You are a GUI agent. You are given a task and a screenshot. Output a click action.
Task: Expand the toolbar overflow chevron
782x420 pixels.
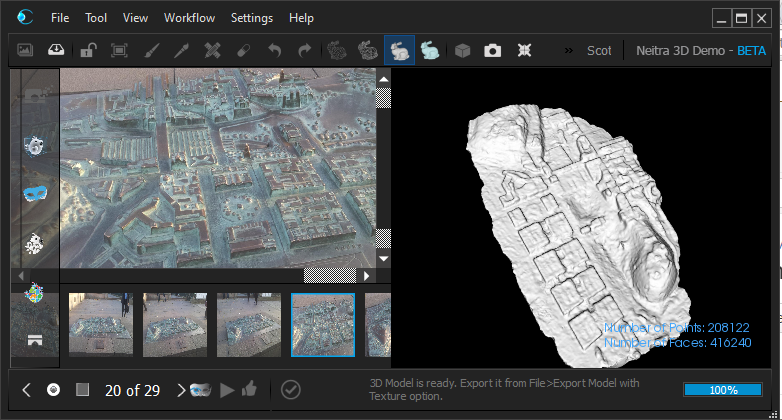(x=569, y=50)
